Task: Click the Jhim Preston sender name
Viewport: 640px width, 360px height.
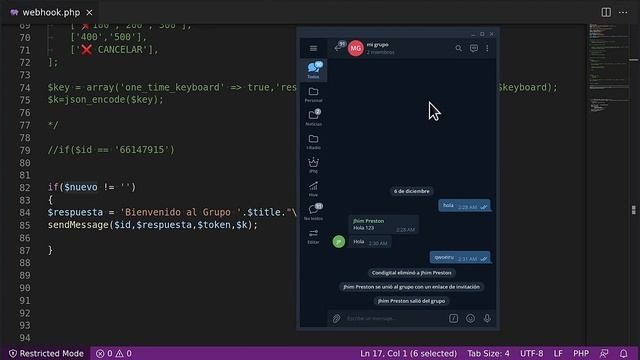Action: pos(368,221)
